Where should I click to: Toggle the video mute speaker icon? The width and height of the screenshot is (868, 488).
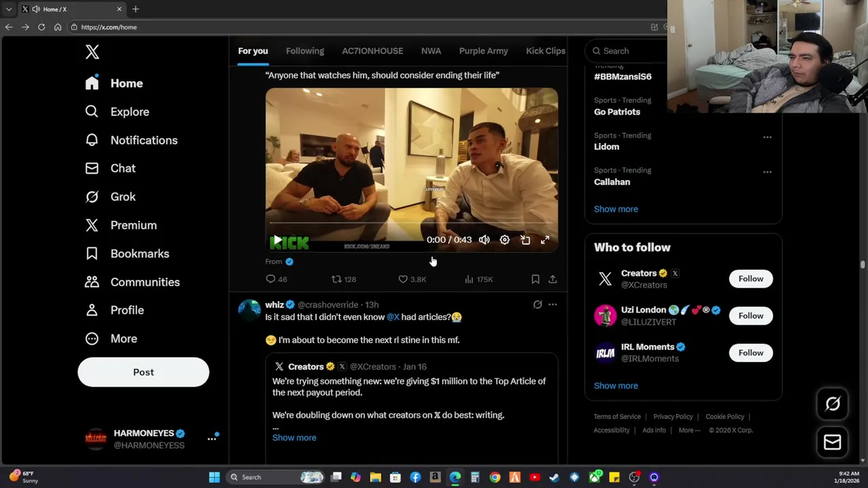click(484, 240)
